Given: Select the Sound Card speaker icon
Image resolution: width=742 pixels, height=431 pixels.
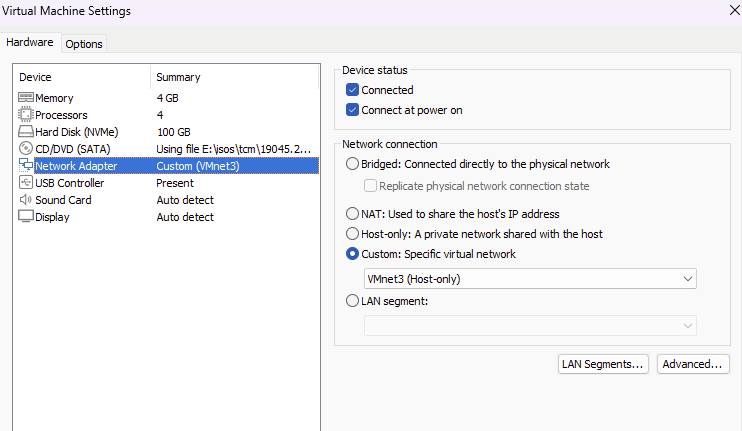Looking at the screenshot, I should (x=26, y=200).
